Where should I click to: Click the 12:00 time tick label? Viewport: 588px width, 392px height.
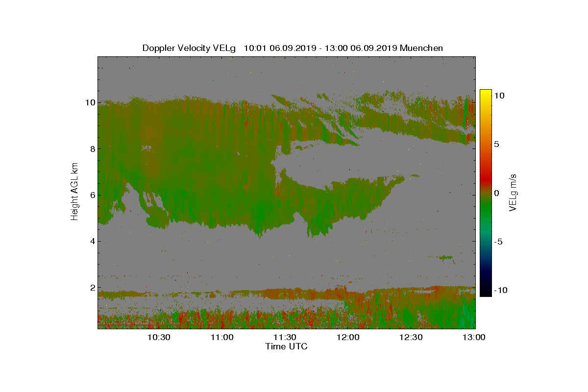[348, 337]
